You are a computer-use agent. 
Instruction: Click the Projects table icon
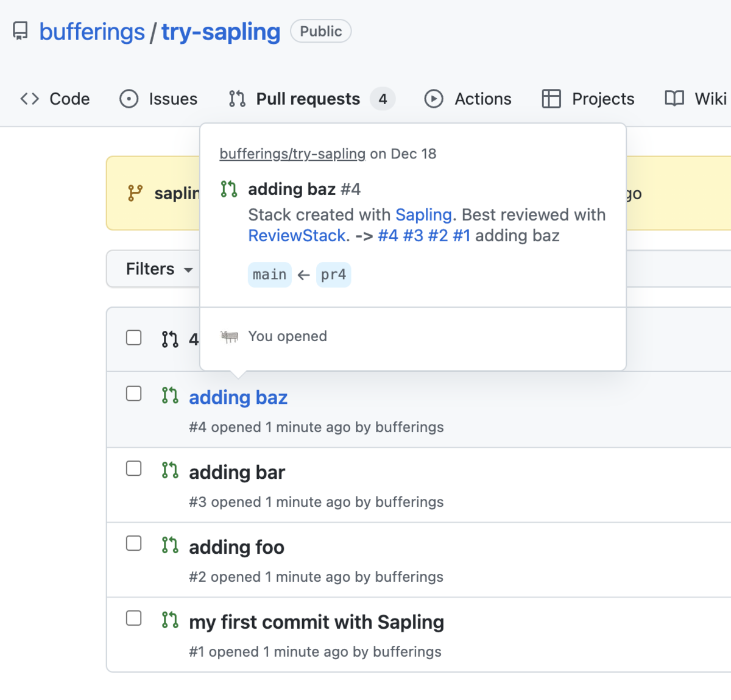coord(551,99)
